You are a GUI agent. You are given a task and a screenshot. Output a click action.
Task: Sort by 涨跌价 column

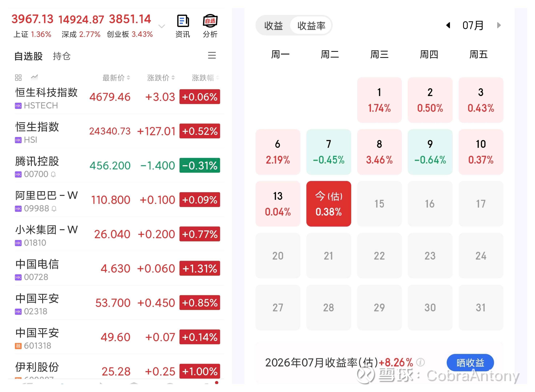pos(161,78)
